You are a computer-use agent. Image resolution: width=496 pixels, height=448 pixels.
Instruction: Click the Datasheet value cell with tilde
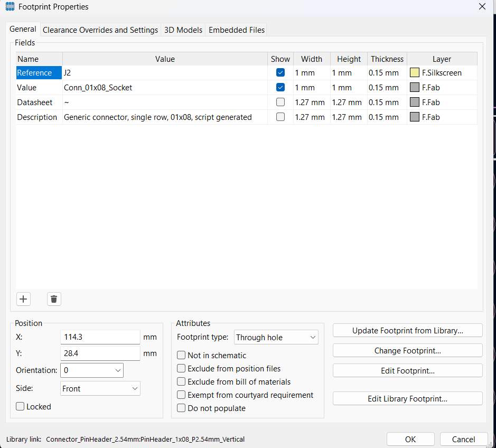click(165, 102)
